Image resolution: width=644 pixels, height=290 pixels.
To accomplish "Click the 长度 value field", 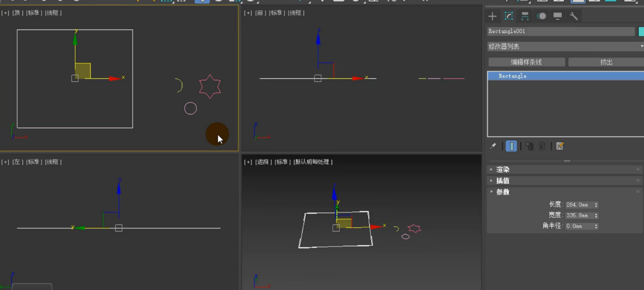I will point(578,205).
